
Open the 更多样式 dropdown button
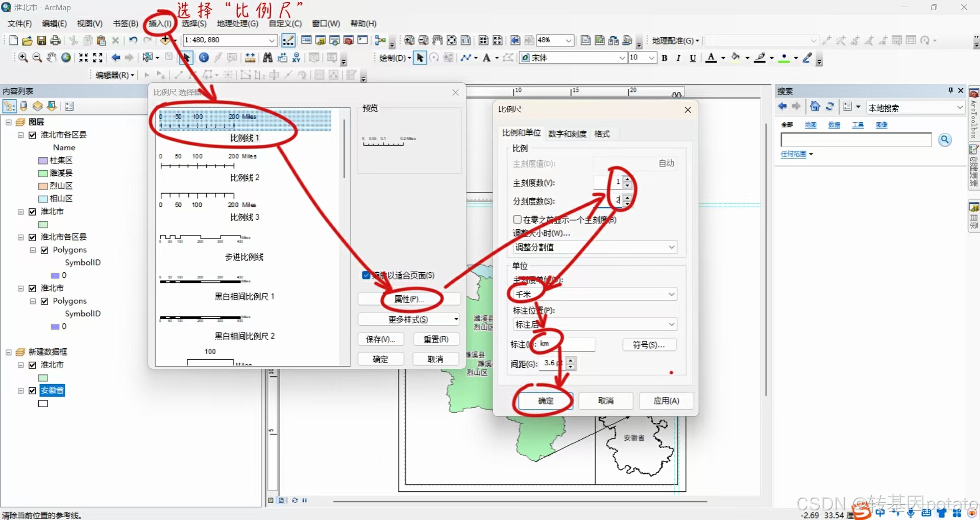click(x=409, y=319)
